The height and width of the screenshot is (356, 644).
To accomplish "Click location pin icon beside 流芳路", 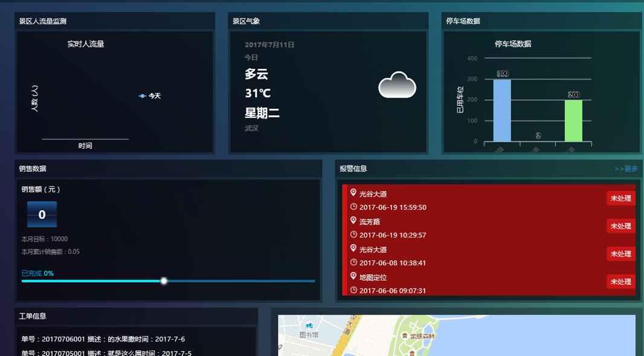I will coord(353,221).
